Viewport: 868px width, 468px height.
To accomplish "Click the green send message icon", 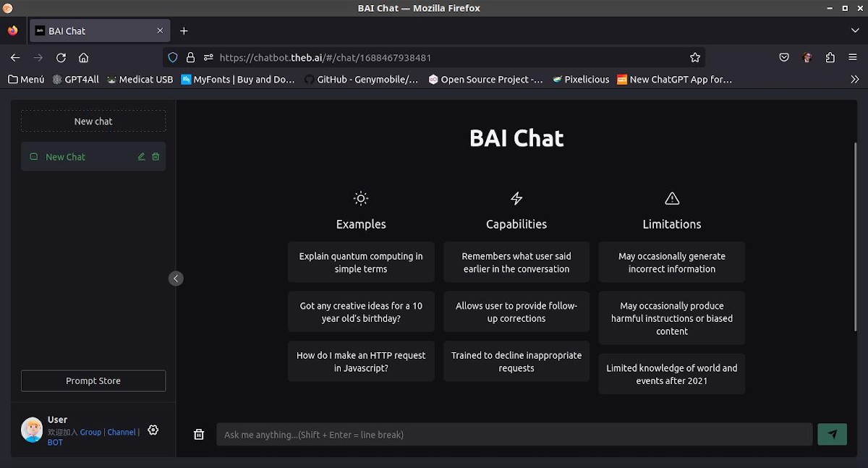I will (832, 434).
